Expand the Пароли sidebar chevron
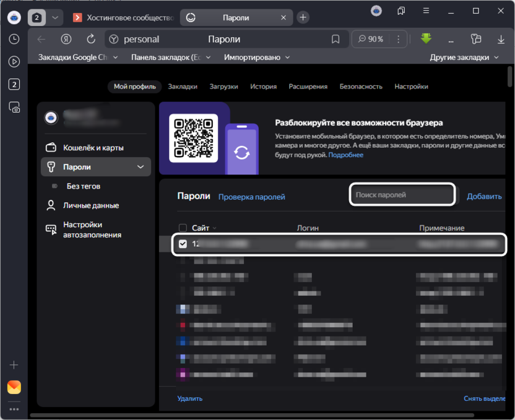This screenshot has height=420, width=515. 141,167
